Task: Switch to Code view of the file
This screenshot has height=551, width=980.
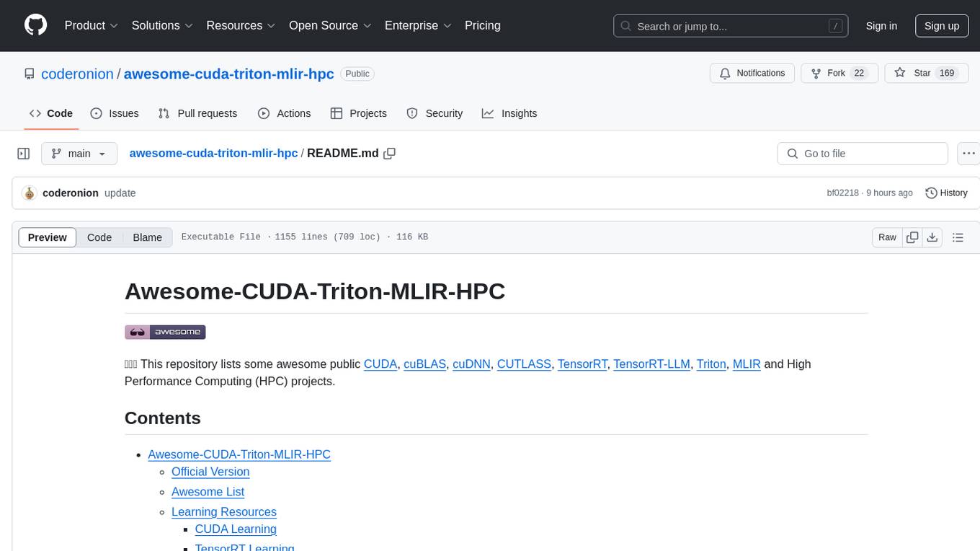Action: (99, 237)
